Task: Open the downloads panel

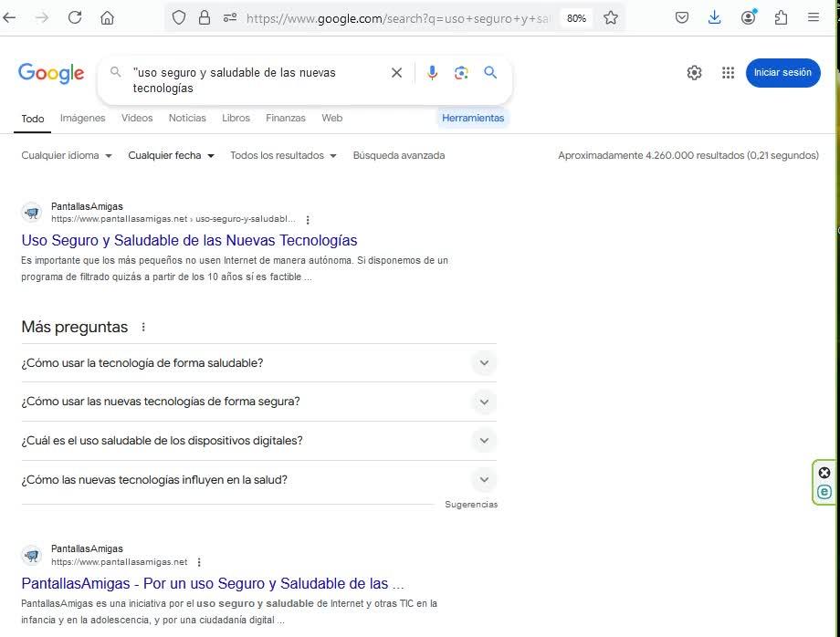Action: tap(714, 17)
